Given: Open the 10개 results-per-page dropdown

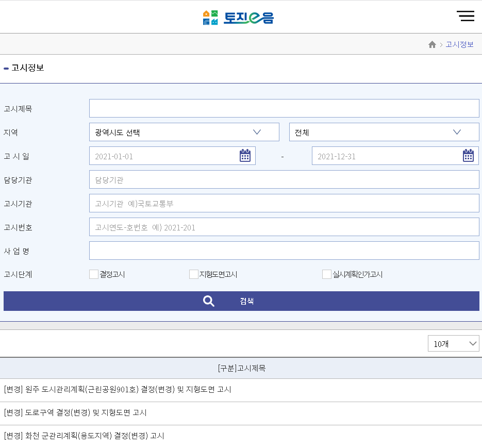Looking at the screenshot, I should (x=453, y=343).
